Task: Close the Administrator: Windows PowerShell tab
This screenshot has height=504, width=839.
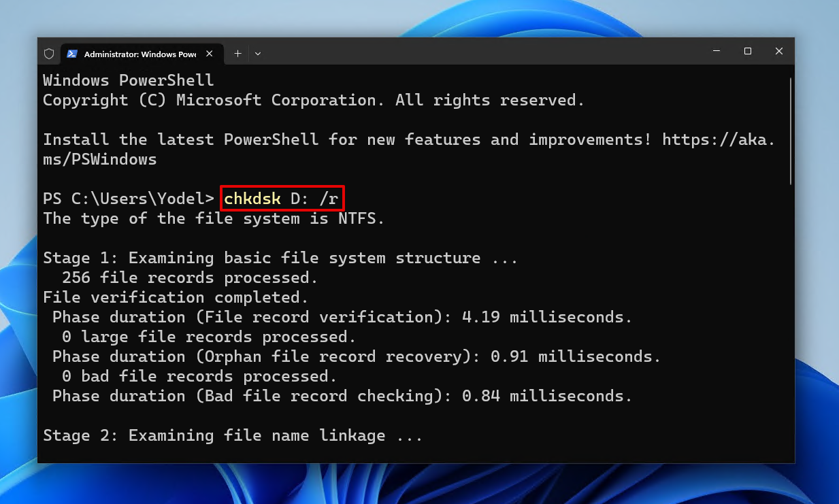Action: click(210, 53)
